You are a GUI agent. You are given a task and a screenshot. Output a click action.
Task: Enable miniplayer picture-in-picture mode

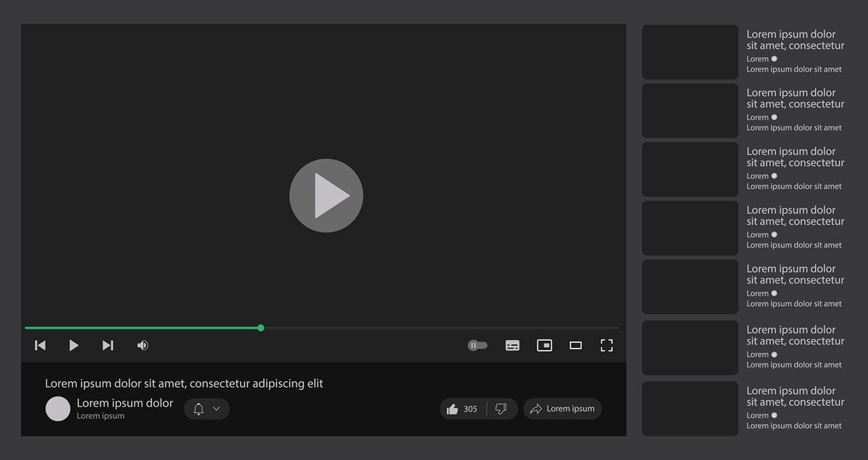click(x=544, y=346)
